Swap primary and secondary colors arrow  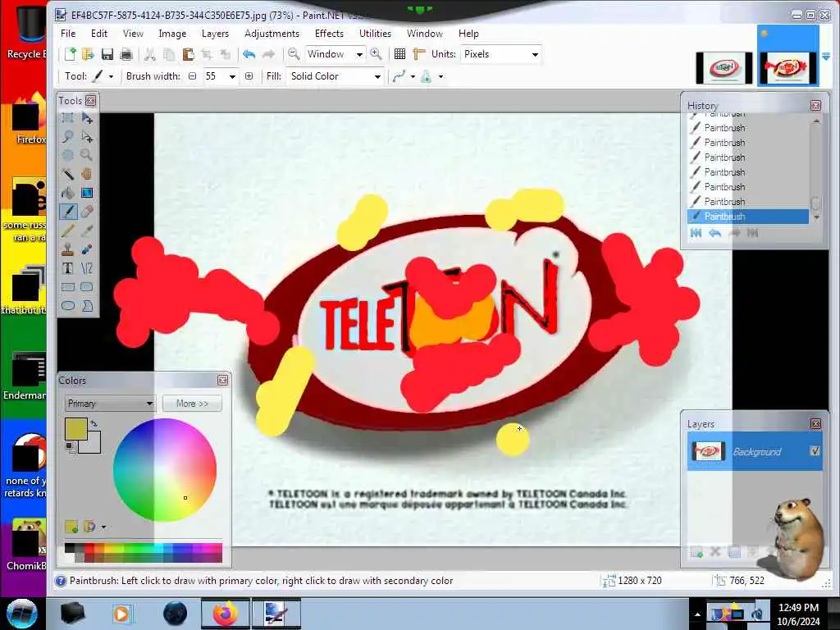[x=94, y=424]
